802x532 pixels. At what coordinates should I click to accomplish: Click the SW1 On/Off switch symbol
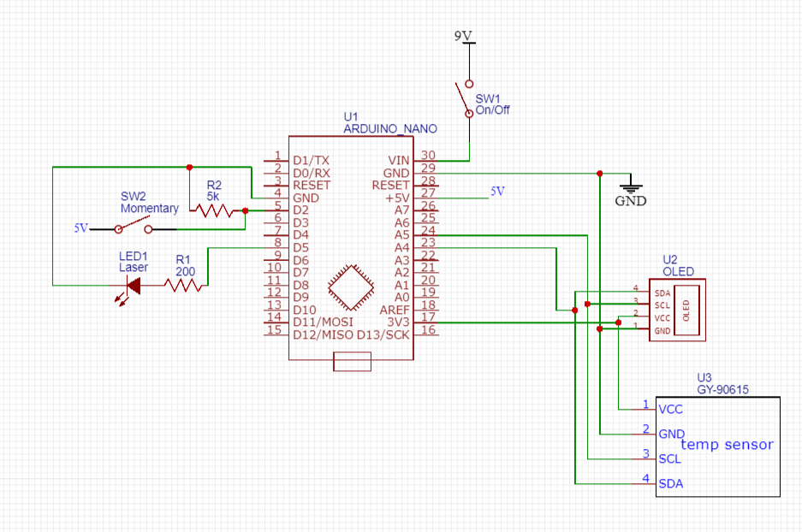pyautogui.click(x=466, y=98)
